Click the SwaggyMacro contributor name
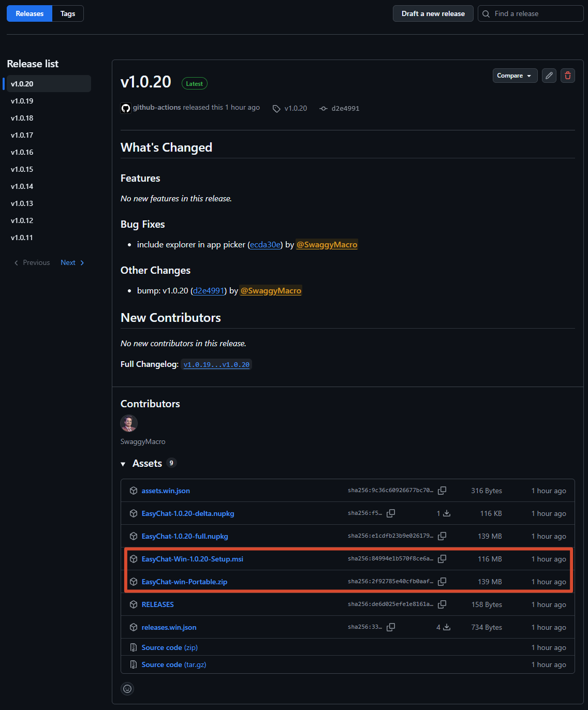The height and width of the screenshot is (710, 588). coord(143,441)
